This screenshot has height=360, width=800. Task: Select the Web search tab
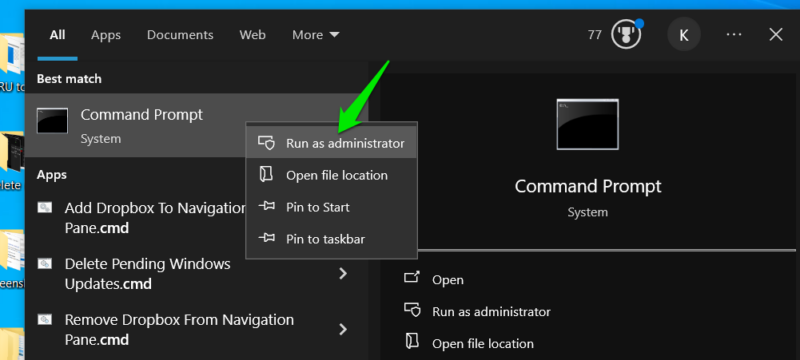click(x=253, y=35)
